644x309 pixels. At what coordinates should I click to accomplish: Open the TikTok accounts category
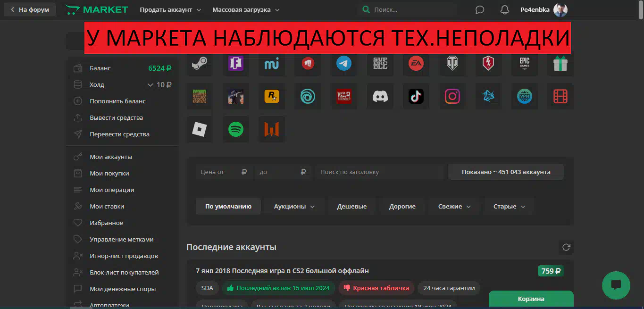coord(416,96)
